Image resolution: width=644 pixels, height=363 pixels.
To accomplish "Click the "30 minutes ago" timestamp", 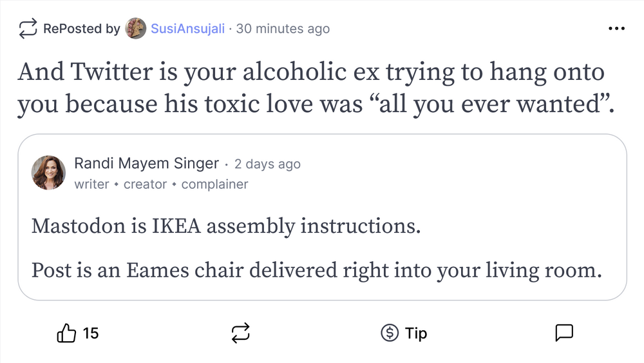I will click(283, 28).
